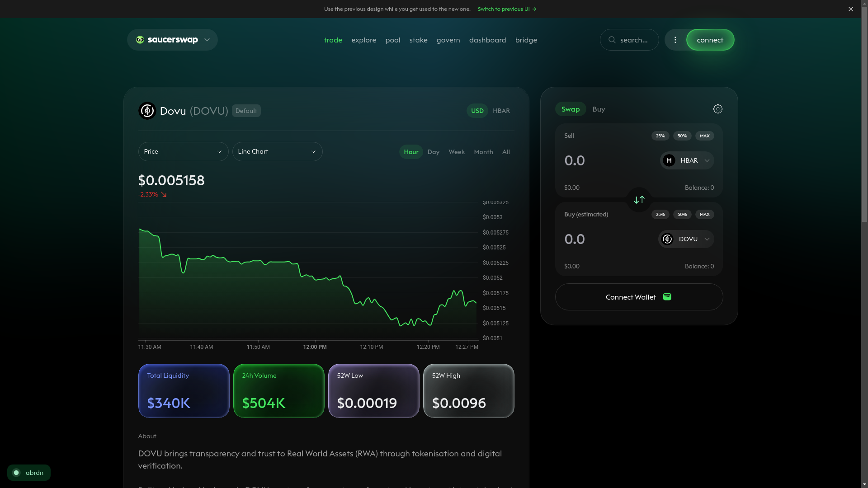Click the DOVU token icon in buy box
The image size is (868, 488).
coord(667,239)
